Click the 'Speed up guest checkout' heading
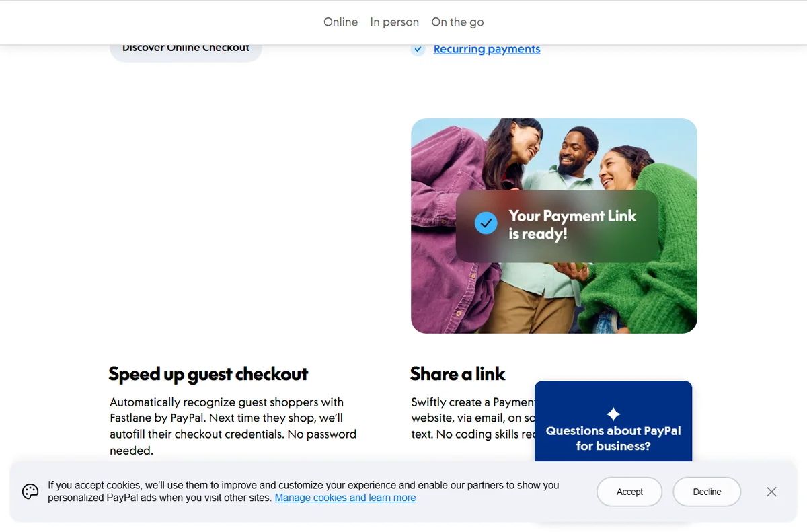807x532 pixels. [x=208, y=374]
